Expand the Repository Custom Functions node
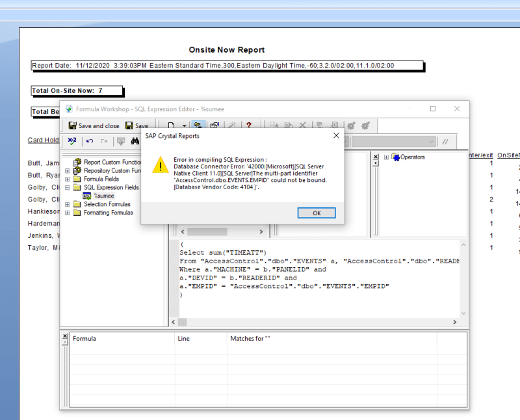The width and height of the screenshot is (520, 420). (68, 171)
